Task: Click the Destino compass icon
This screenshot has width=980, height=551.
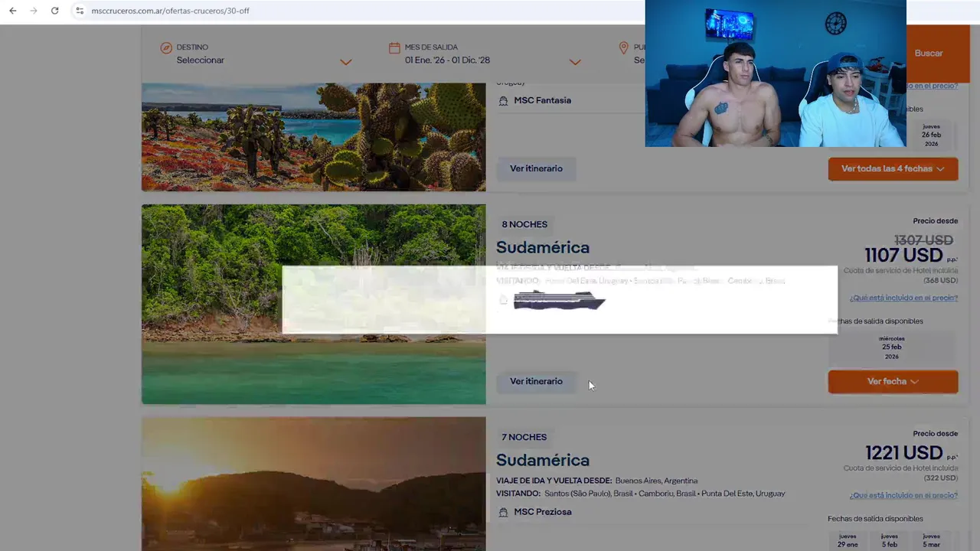Action: coord(166,48)
